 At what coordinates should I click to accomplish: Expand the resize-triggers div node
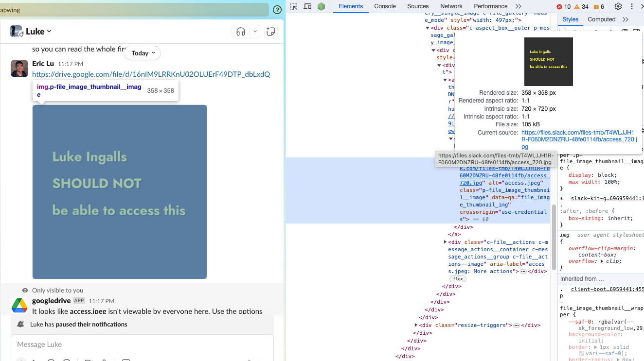coord(416,325)
